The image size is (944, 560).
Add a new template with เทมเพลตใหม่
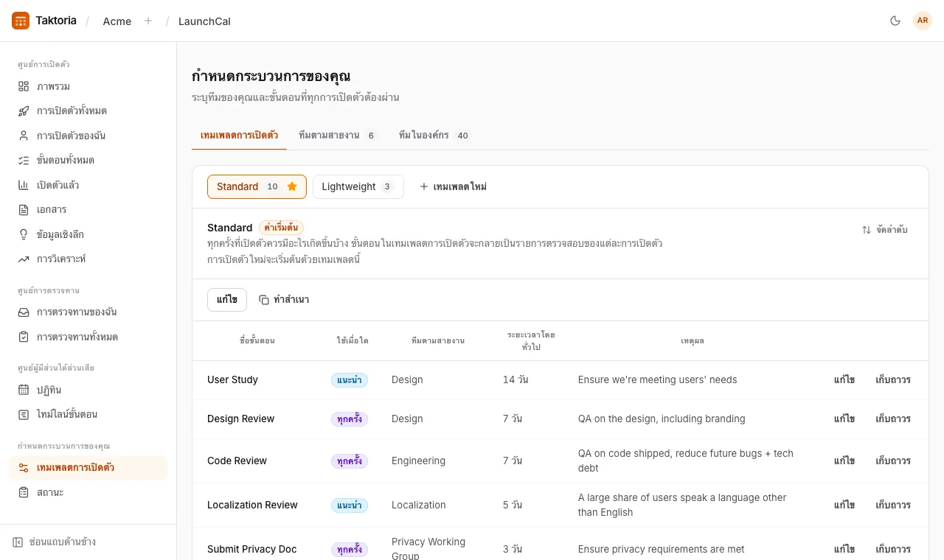pyautogui.click(x=453, y=186)
